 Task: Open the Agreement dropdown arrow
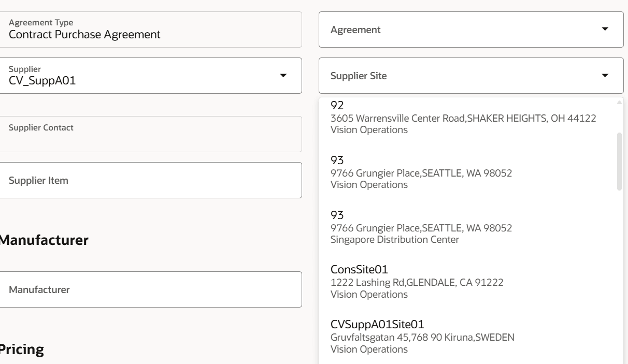click(605, 30)
